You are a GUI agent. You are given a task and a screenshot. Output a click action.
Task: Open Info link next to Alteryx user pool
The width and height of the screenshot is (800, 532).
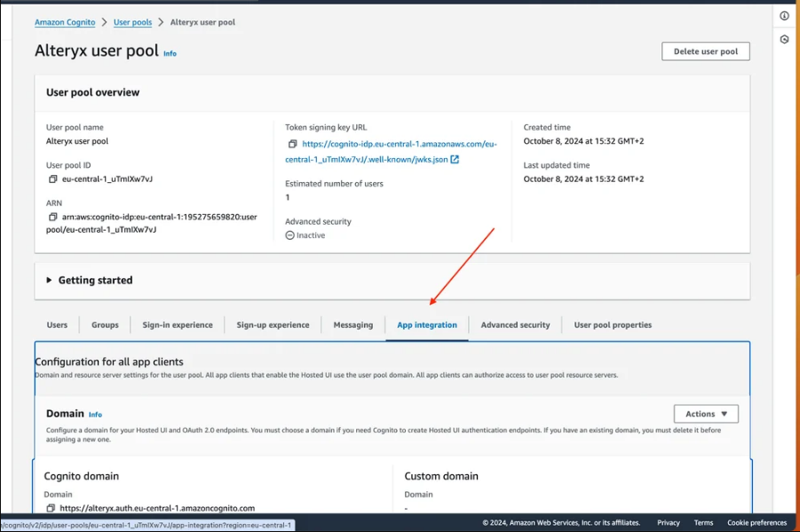pos(170,53)
